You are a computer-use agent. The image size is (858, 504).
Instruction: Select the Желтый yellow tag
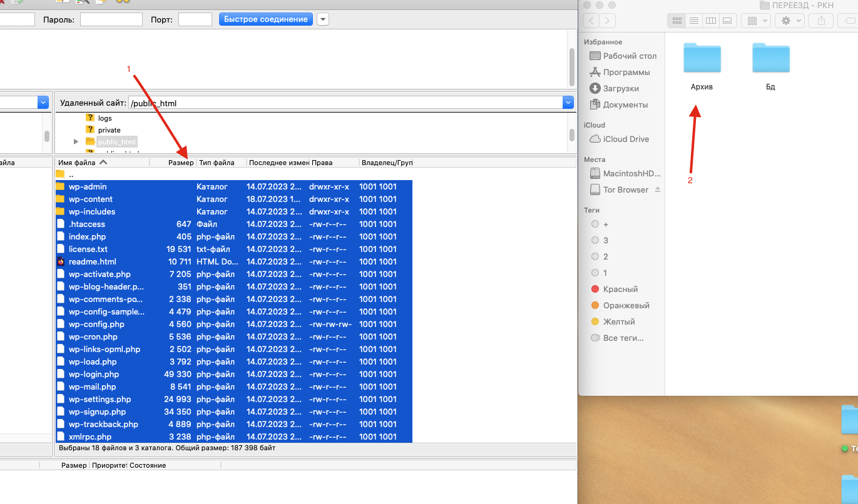click(613, 321)
